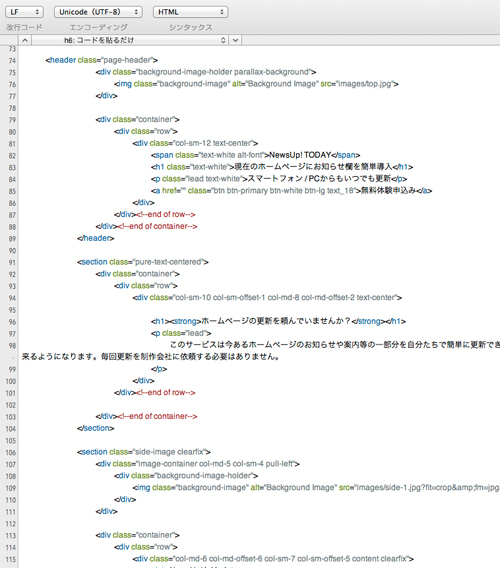Open the LF line ending dropdown
The width and height of the screenshot is (500, 568).
tap(24, 12)
